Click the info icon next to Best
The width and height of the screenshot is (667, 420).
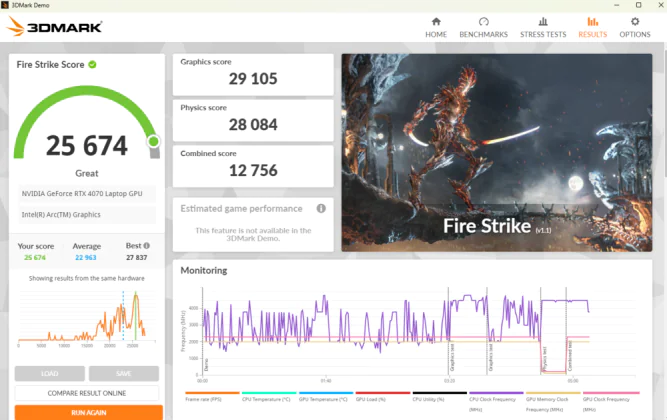147,246
